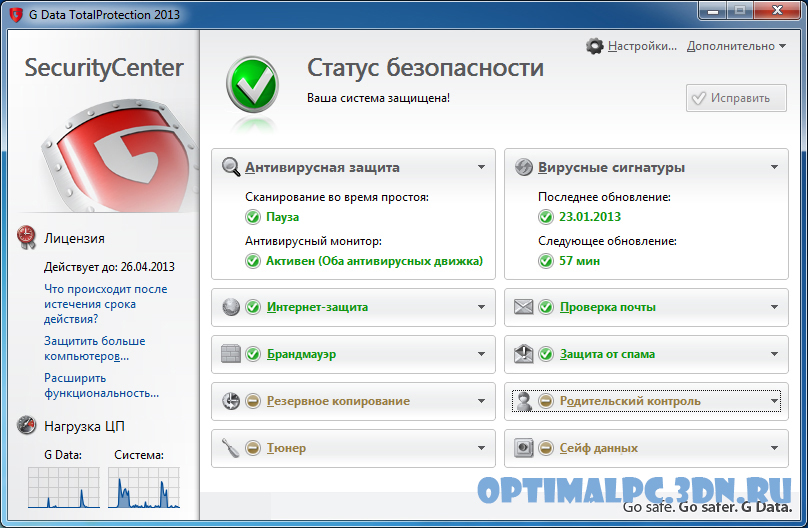
Task: Click green status check of Интернет-защита
Action: tap(252, 307)
